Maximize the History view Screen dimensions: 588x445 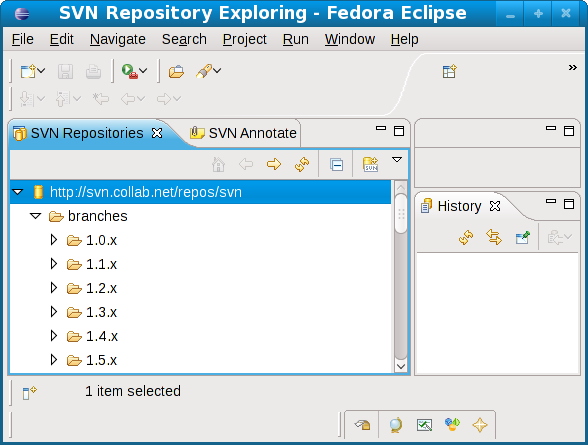pos(569,204)
